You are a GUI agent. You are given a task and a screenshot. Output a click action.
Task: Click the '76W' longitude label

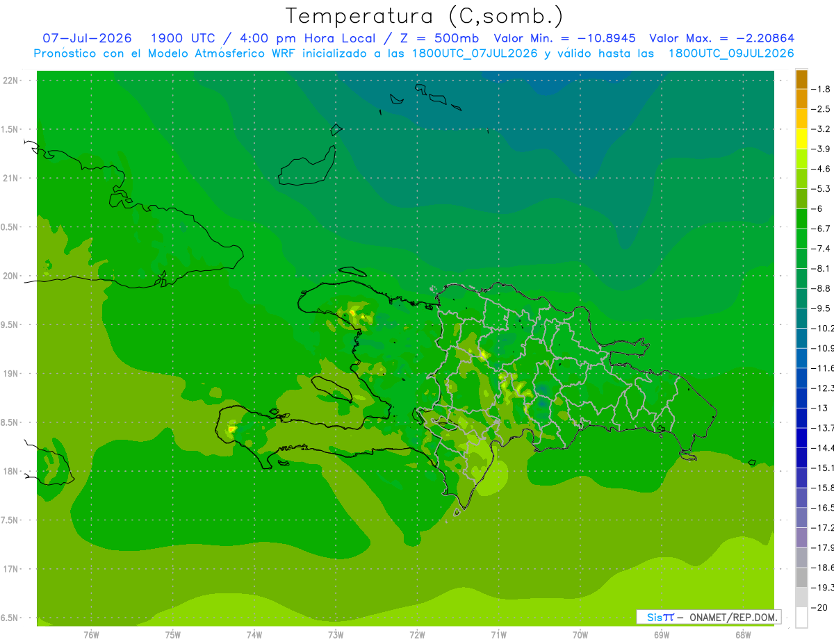(x=91, y=635)
